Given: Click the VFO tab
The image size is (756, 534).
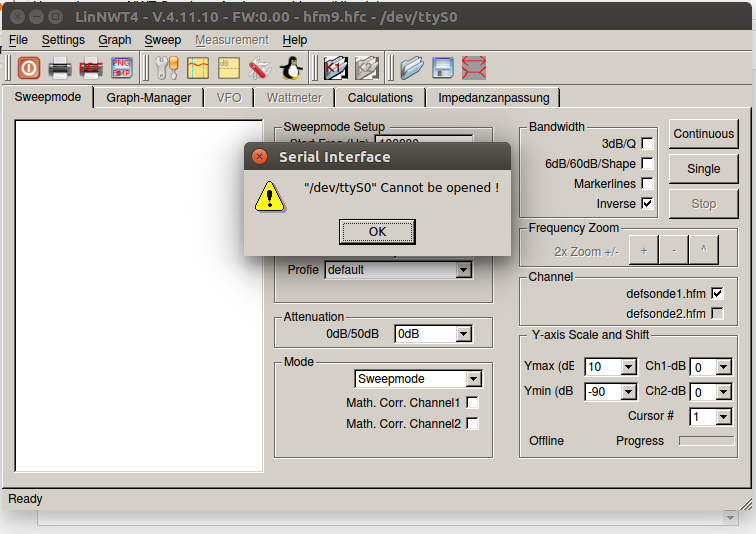Looking at the screenshot, I should pyautogui.click(x=229, y=98).
